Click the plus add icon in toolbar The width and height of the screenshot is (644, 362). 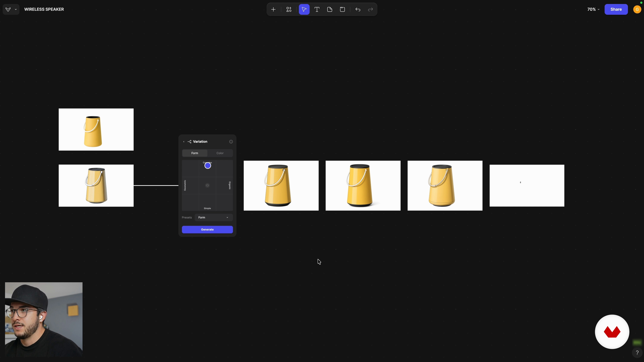(273, 10)
